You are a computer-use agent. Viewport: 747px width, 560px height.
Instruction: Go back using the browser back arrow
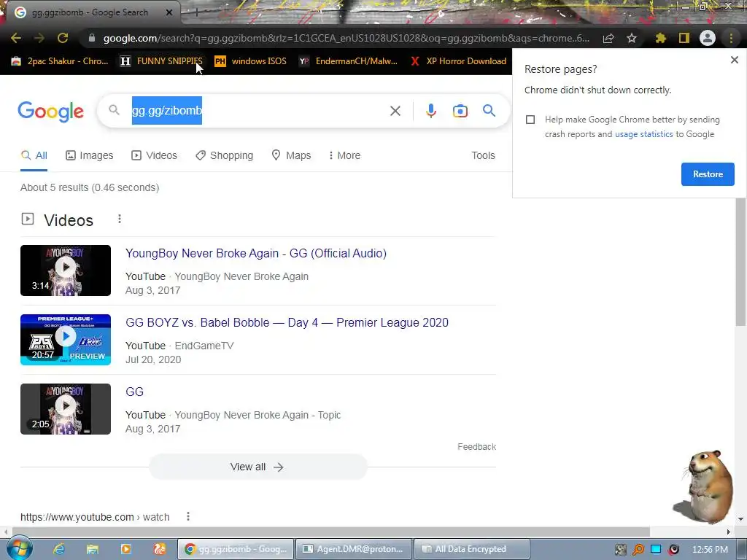coord(16,38)
